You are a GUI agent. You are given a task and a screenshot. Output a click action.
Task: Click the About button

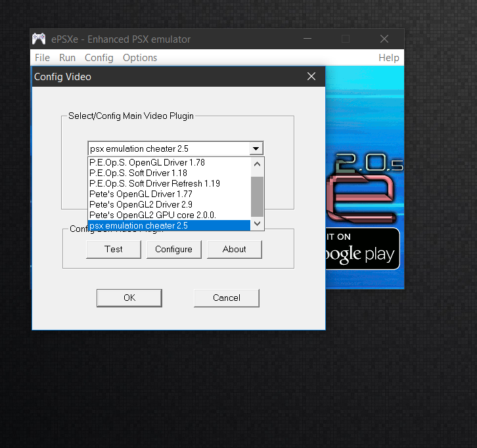point(235,250)
